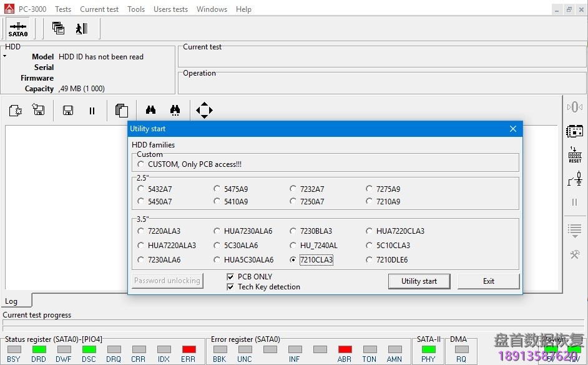
Task: Open the Tests menu
Action: coord(62,9)
